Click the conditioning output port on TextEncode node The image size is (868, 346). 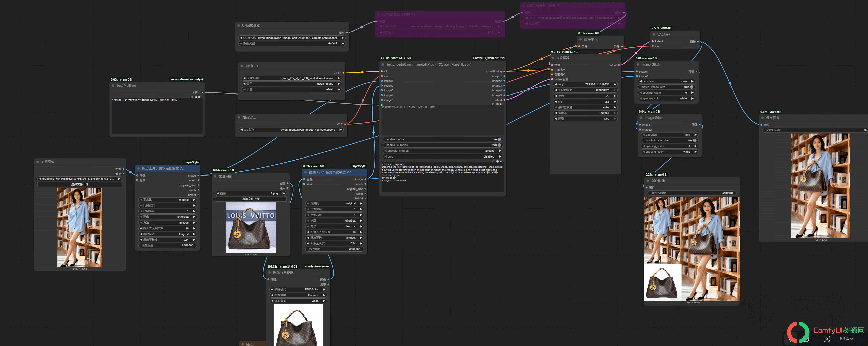[504, 71]
